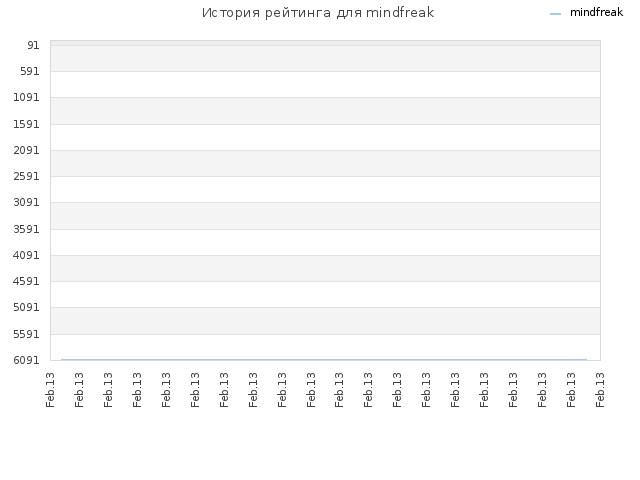Click the blue legend line marker
The width and height of the screenshot is (640, 480).
(556, 14)
